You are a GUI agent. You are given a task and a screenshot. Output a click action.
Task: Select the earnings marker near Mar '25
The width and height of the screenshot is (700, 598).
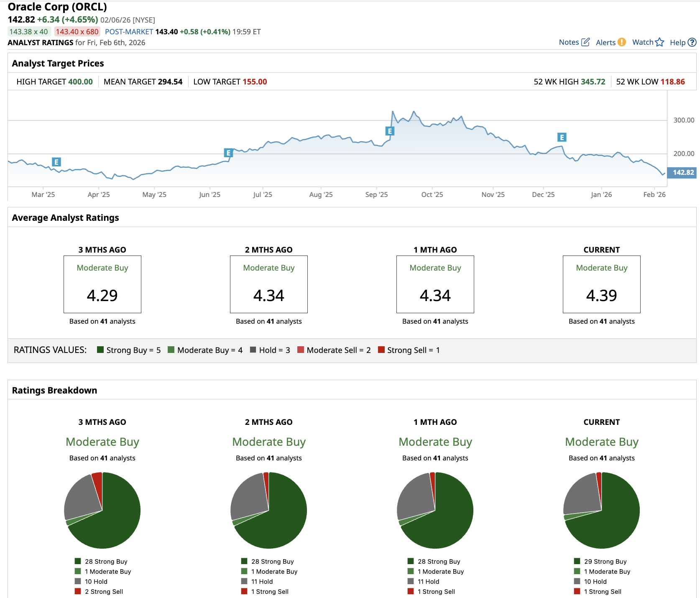coord(56,162)
